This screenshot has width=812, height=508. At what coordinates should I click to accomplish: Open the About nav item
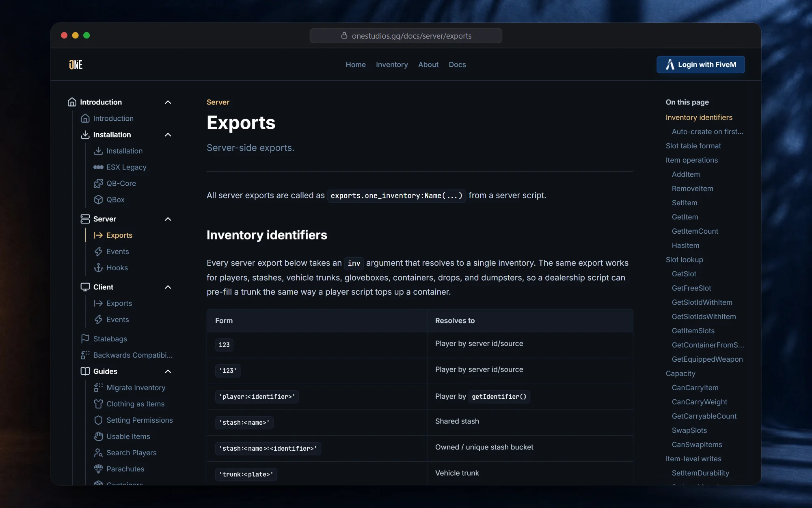428,65
